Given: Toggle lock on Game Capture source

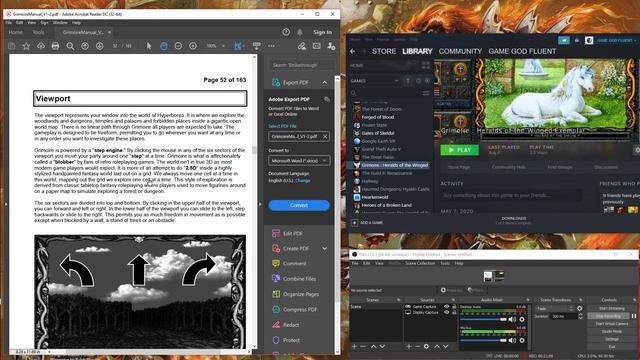Looking at the screenshot, I should coord(454,307).
